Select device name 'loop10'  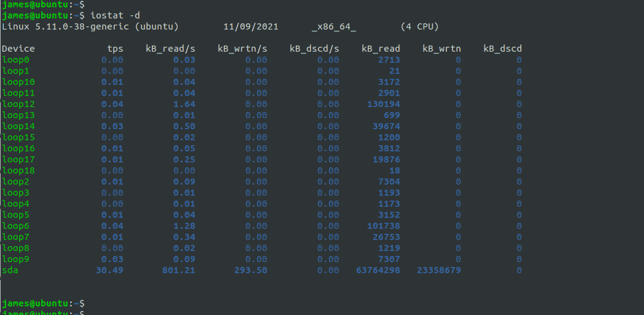[18, 82]
